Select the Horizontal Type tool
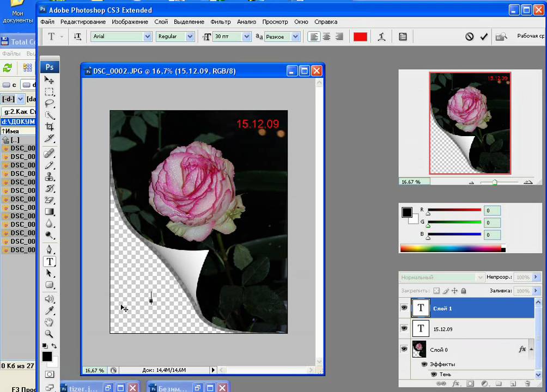This screenshot has height=392, width=547. click(50, 261)
